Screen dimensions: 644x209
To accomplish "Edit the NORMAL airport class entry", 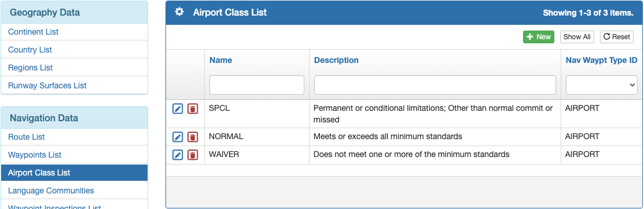I will pos(178,137).
